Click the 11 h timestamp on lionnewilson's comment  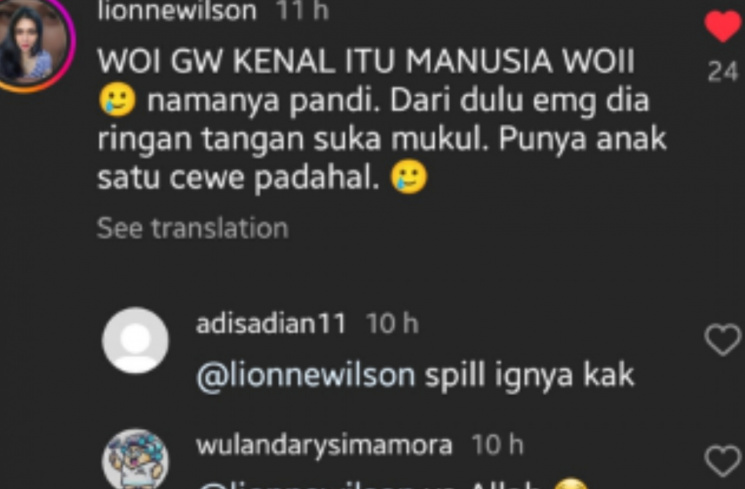click(x=303, y=10)
